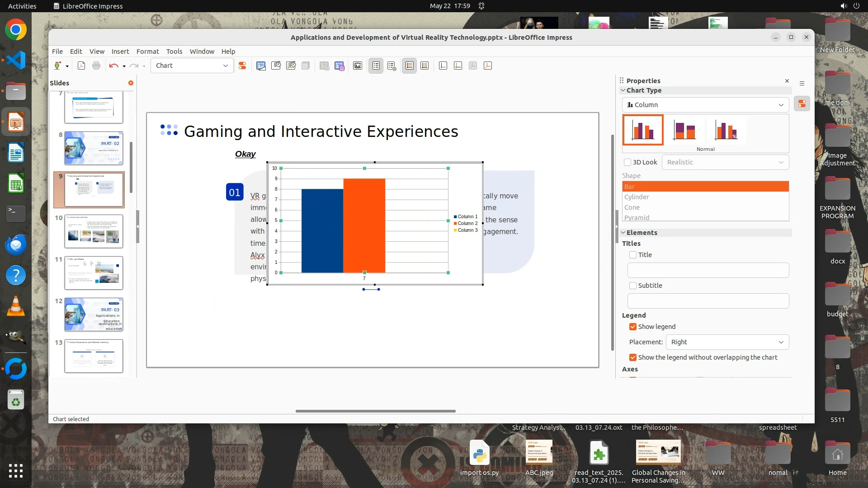The height and width of the screenshot is (488, 868).
Task: Click the Export as PDF toolbar icon
Action: pos(81,66)
